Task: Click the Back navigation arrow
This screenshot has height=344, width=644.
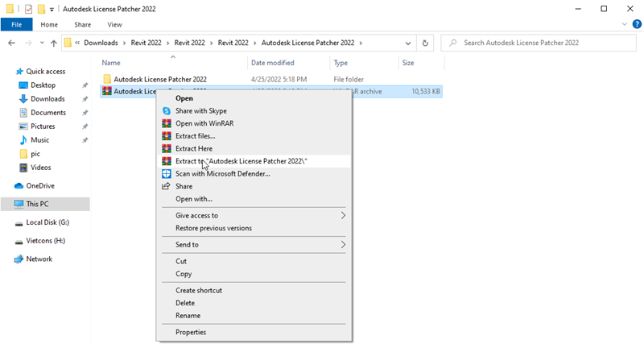Action: point(11,43)
